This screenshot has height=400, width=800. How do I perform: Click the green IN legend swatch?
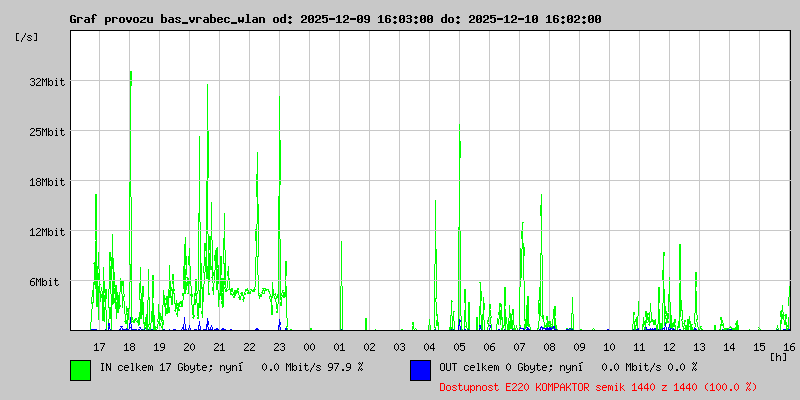coord(81,370)
